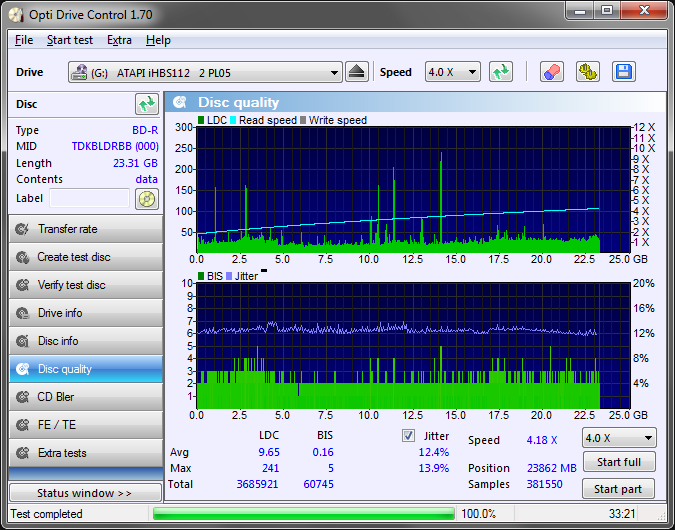Click inside the BIS jitter graph
Viewport: 675px width, 530px height.
tap(413, 346)
